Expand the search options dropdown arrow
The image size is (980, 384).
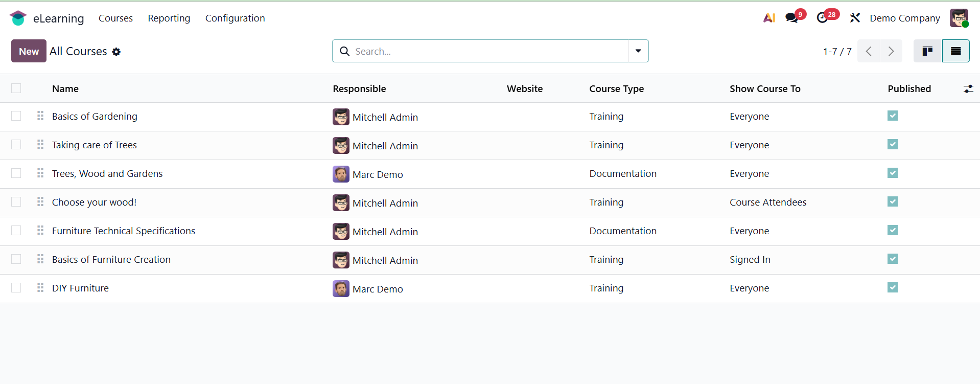[638, 51]
